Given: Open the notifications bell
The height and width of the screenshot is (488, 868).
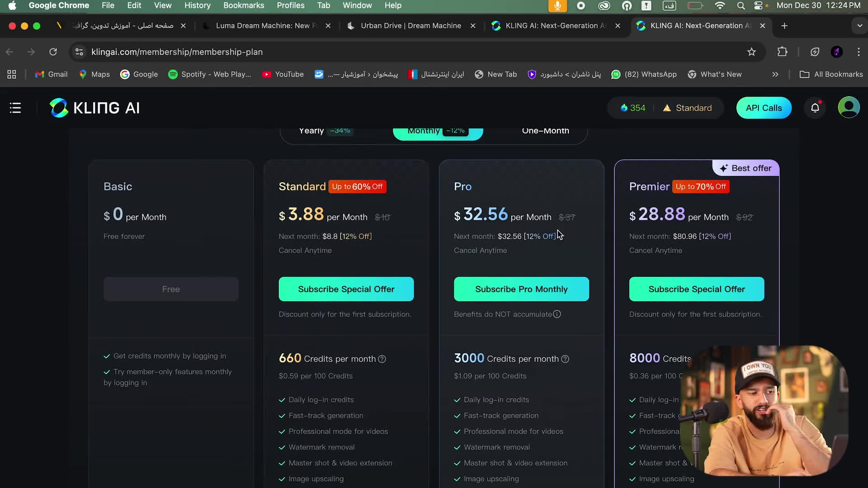Looking at the screenshot, I should (x=815, y=108).
